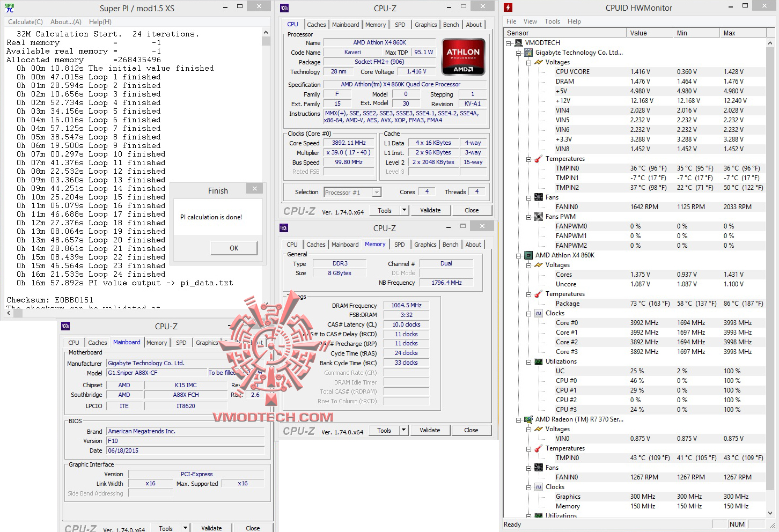Collapse the AMD Radeon R7 370 node

pyautogui.click(x=518, y=419)
